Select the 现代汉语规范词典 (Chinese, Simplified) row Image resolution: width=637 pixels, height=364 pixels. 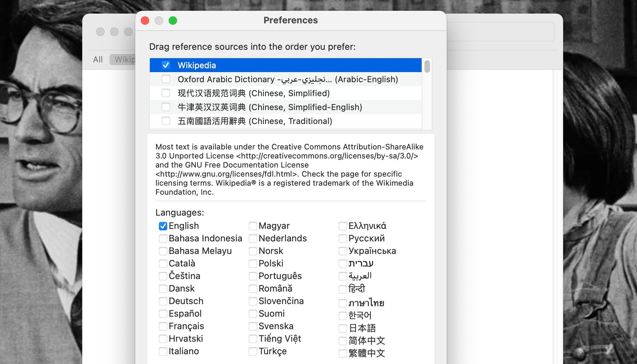click(286, 93)
